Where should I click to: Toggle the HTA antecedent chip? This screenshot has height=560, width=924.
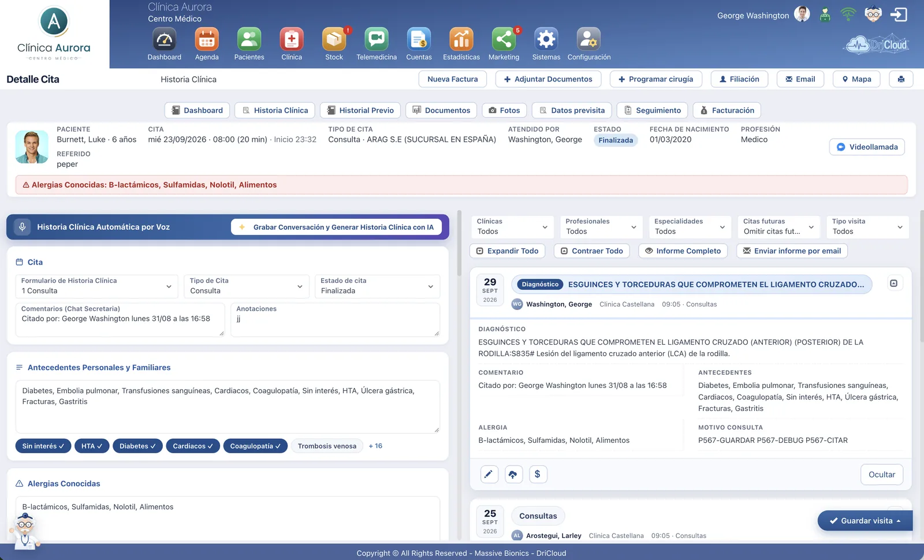92,446
